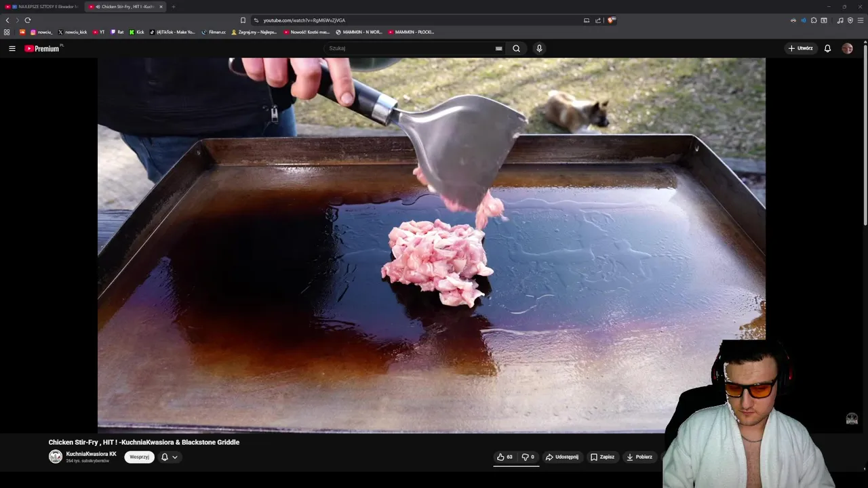Viewport: 868px width, 488px height.
Task: Open the Rat Twitch bookmark
Action: pyautogui.click(x=117, y=32)
